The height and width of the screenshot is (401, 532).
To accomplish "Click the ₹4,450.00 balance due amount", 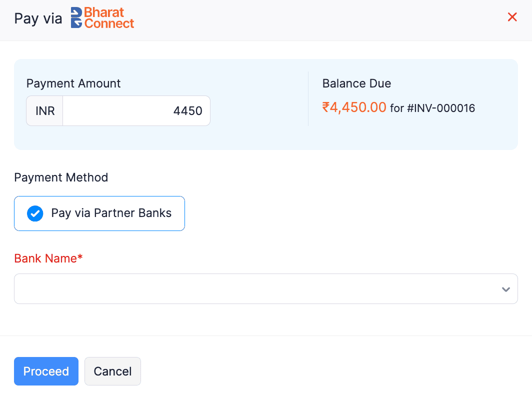I will pos(354,107).
